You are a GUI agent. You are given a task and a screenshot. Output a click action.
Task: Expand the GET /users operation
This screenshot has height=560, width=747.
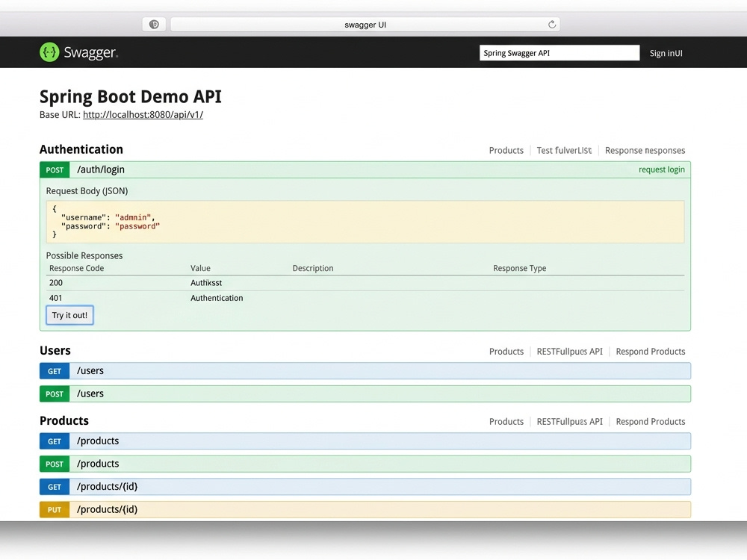click(365, 371)
